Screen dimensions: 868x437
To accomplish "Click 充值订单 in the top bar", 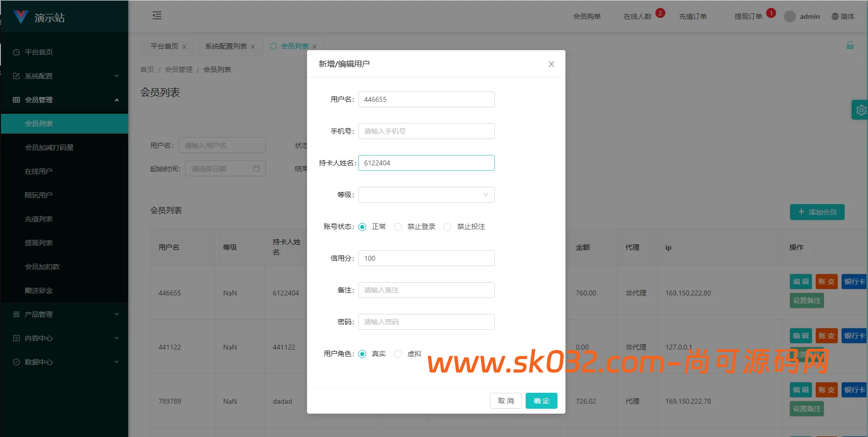I will pyautogui.click(x=693, y=16).
